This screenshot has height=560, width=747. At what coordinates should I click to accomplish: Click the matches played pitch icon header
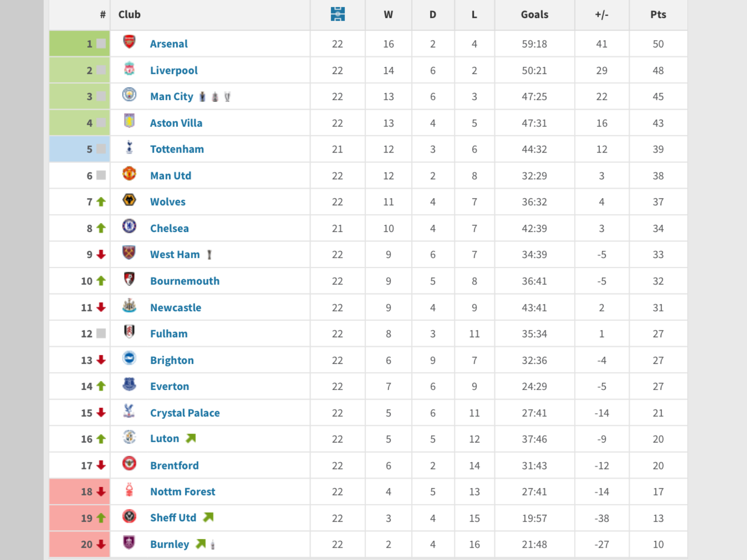point(338,14)
